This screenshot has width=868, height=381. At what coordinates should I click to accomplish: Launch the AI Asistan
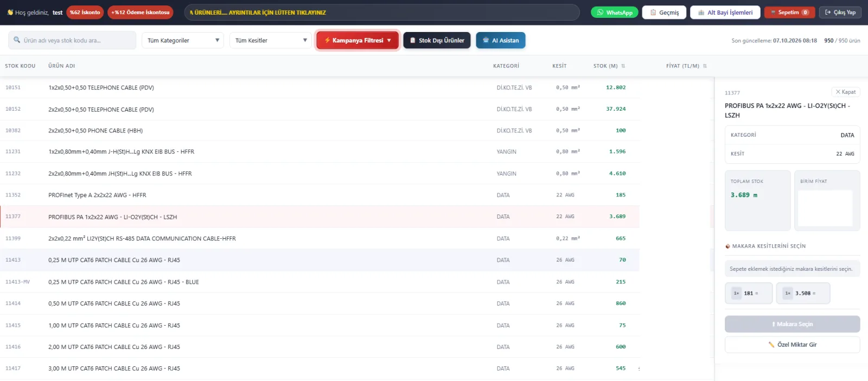point(501,40)
